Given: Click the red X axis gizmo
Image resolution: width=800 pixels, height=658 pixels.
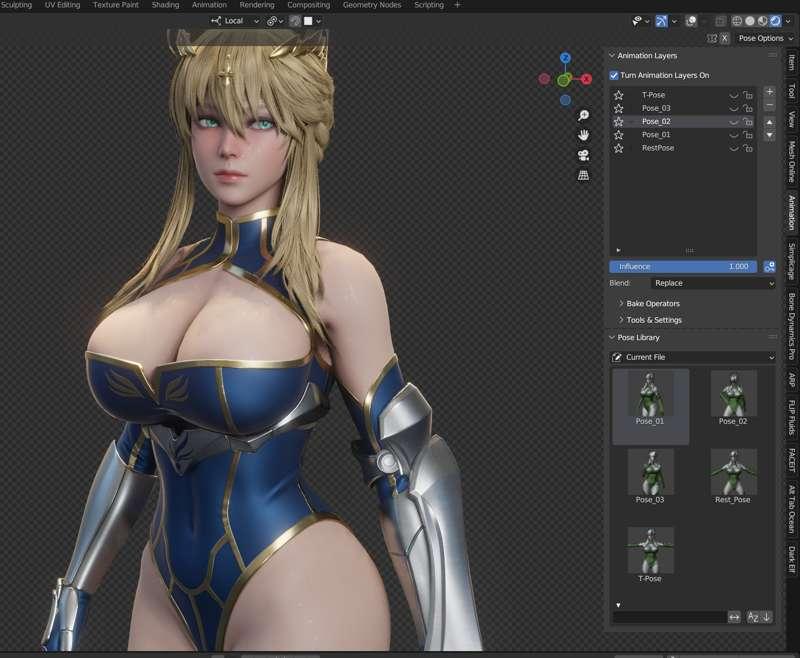Looking at the screenshot, I should click(586, 79).
